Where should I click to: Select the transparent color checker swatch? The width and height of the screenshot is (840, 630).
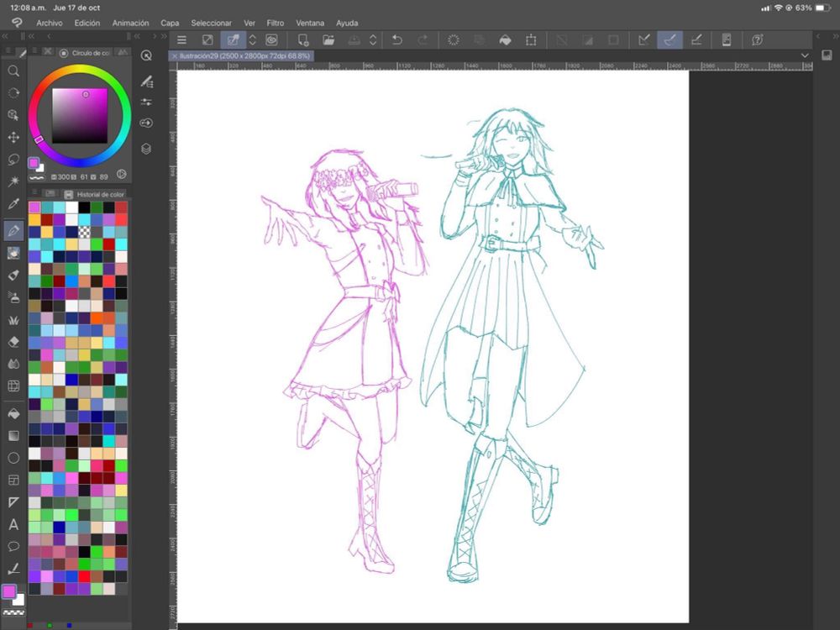pyautogui.click(x=85, y=232)
